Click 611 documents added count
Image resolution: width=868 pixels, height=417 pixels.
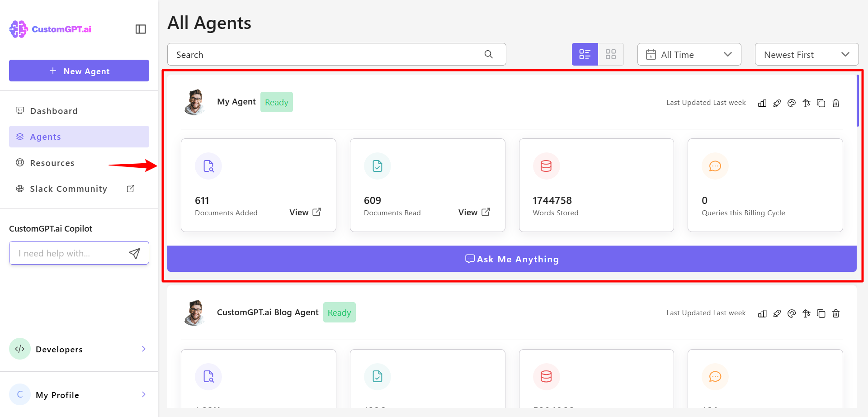click(x=202, y=200)
